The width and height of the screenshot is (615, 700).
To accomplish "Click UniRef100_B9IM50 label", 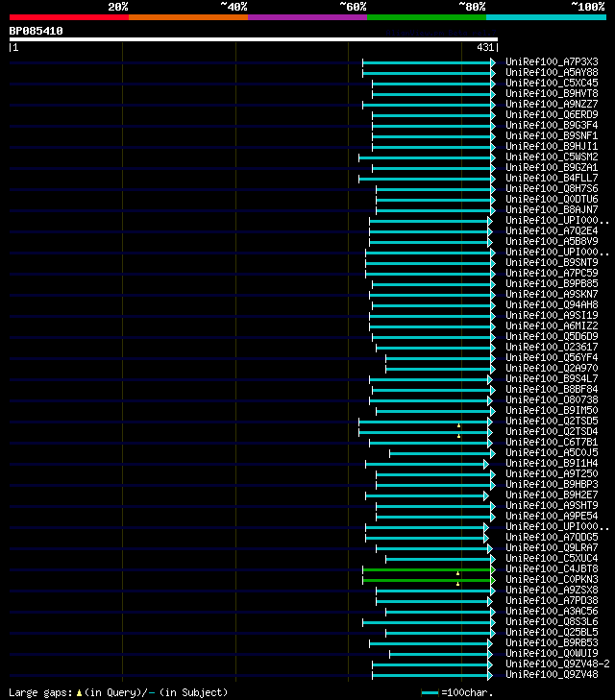I will [x=552, y=411].
